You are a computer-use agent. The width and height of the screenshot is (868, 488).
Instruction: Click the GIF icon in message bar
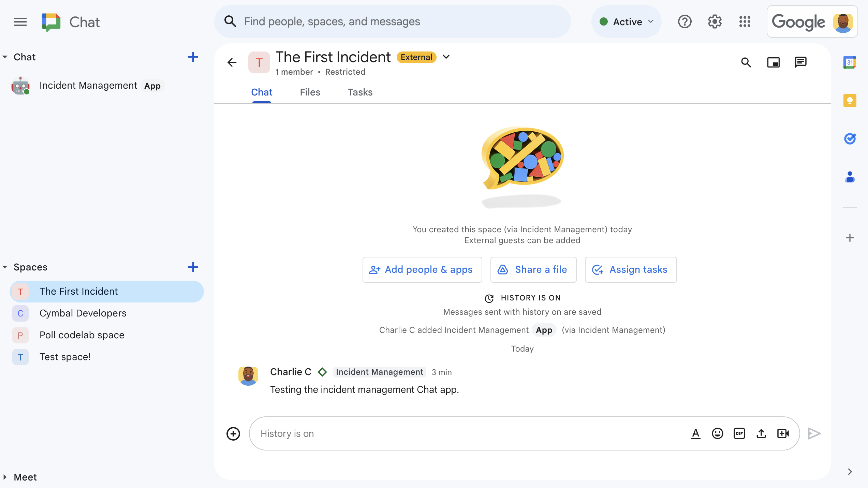[739, 433]
